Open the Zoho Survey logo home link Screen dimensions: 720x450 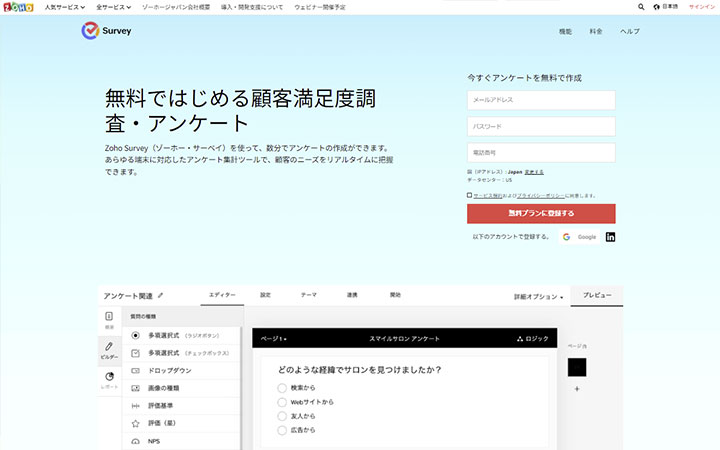coord(106,31)
